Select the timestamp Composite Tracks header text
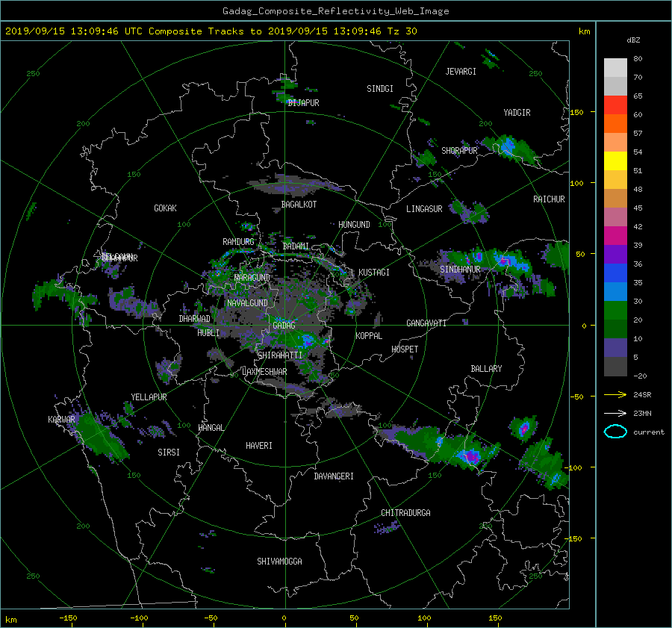This screenshot has height=628, width=672. tap(211, 31)
